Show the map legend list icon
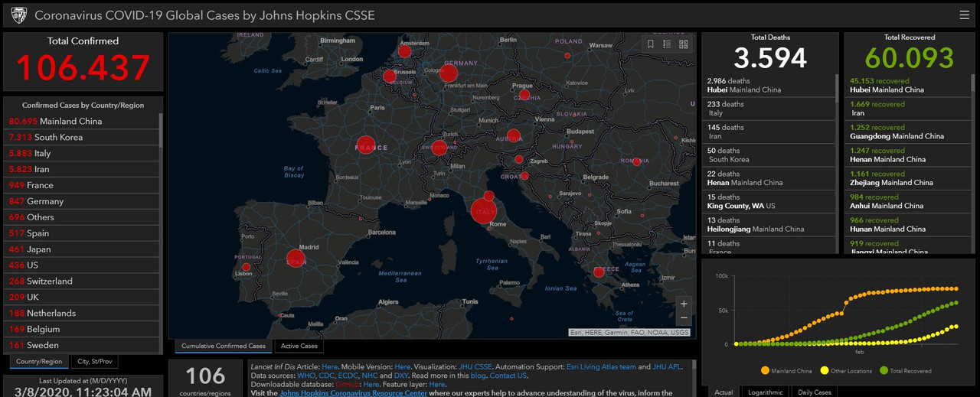Image resolution: width=980 pixels, height=397 pixels. 667,44
